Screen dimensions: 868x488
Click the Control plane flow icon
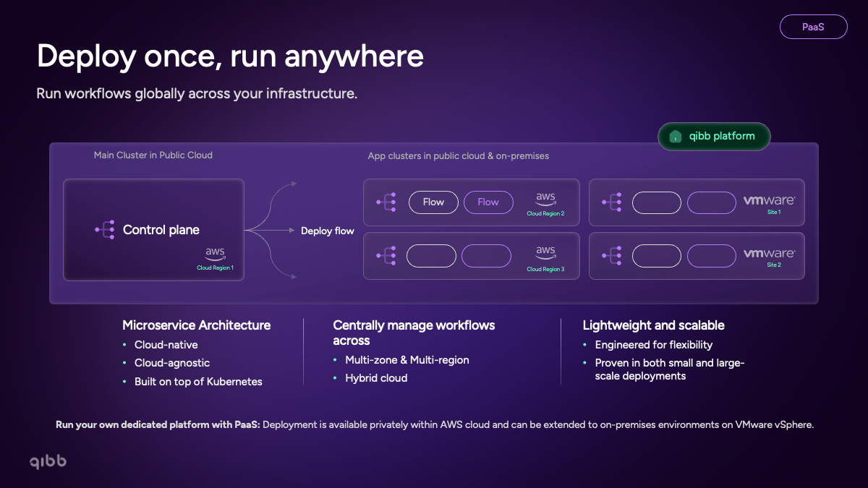pos(105,230)
